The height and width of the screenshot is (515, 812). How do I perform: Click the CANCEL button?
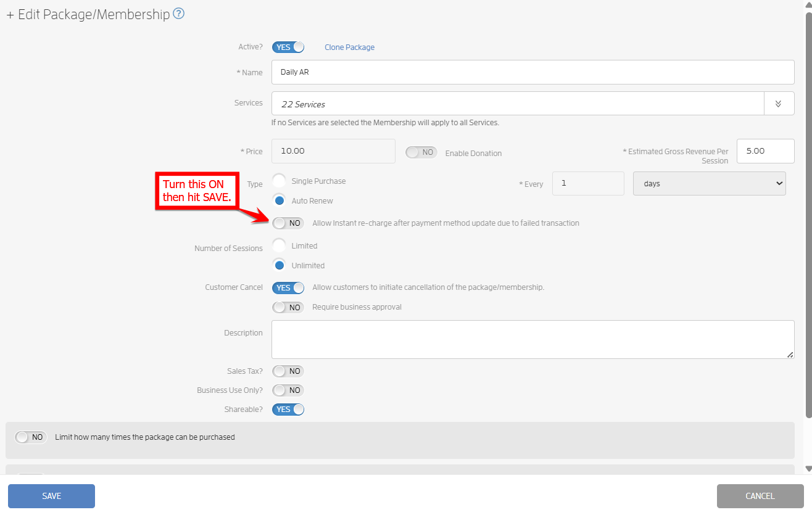point(760,496)
